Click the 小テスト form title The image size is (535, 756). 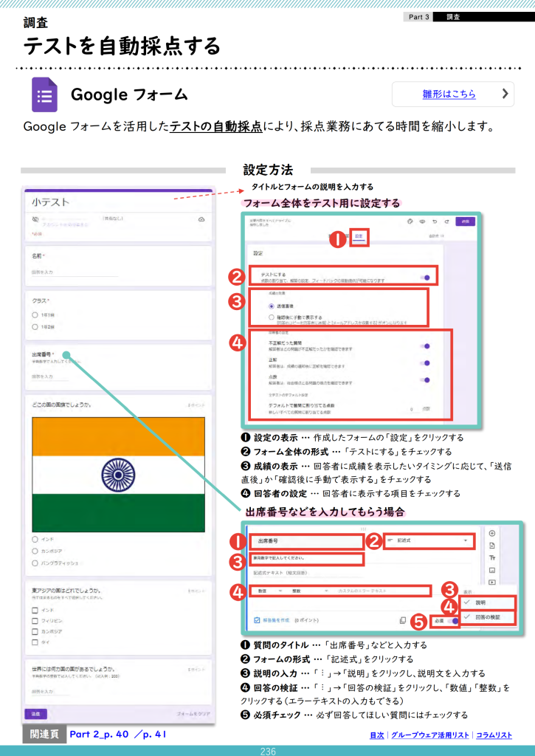[51, 202]
